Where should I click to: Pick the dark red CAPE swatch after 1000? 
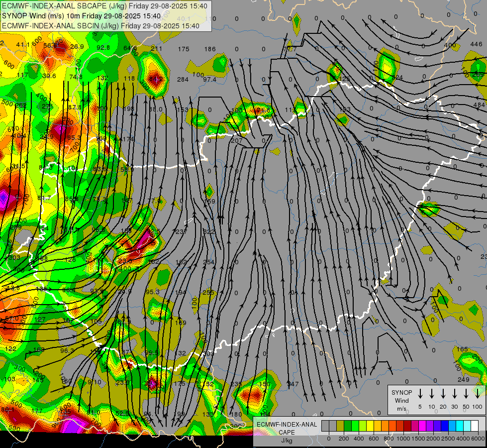(407, 426)
